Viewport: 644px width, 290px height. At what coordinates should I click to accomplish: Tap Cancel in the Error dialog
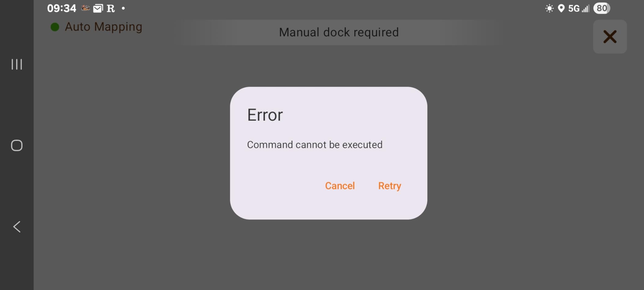[340, 186]
